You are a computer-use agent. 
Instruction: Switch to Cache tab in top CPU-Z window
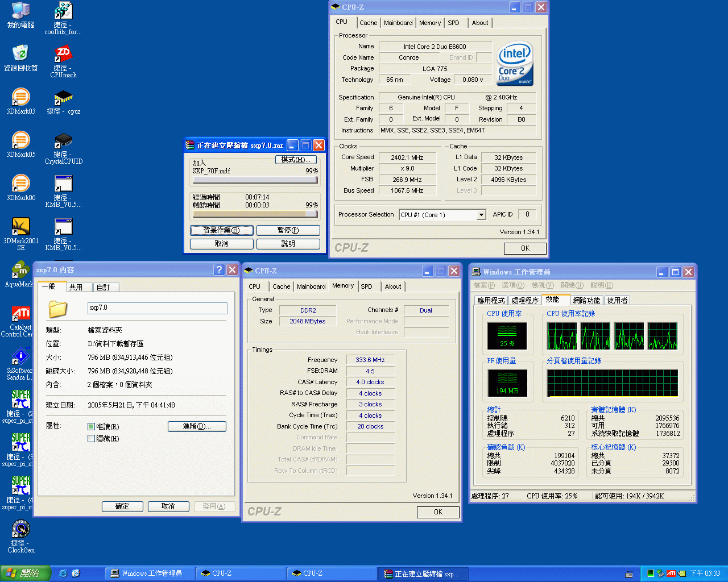point(368,23)
